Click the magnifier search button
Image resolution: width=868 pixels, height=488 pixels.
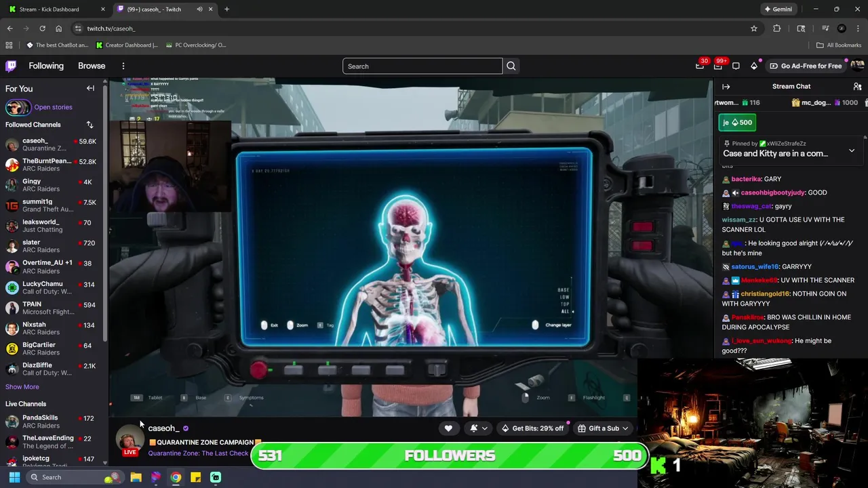[x=511, y=66]
